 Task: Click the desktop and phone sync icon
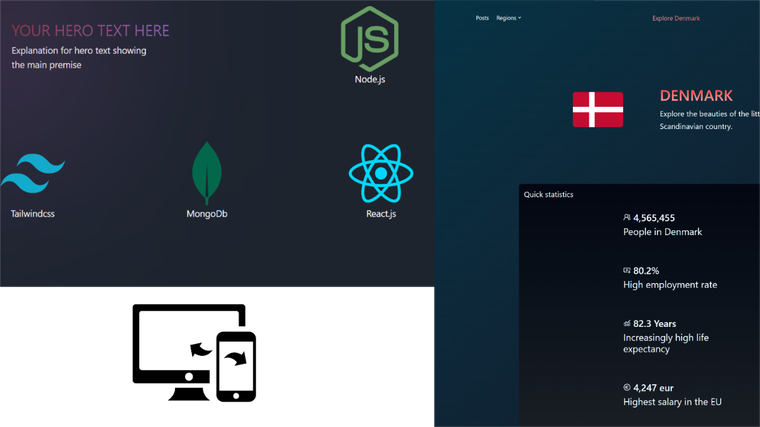tap(194, 353)
